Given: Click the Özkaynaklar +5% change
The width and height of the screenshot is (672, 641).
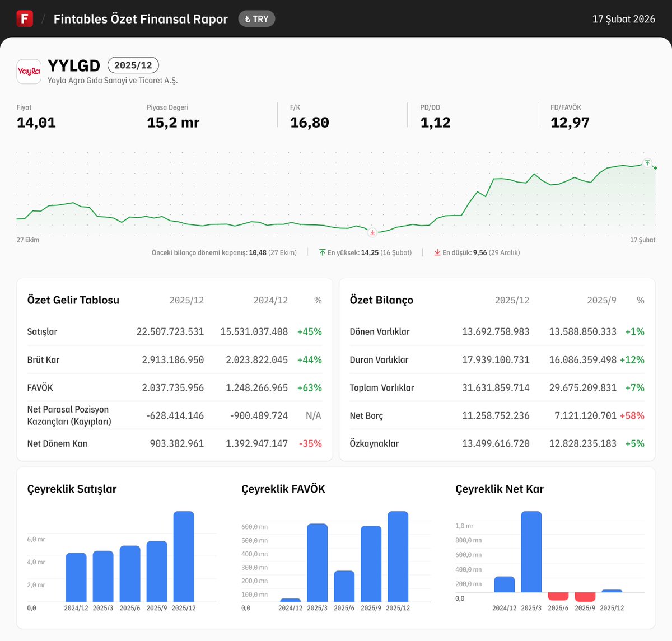Looking at the screenshot, I should pyautogui.click(x=635, y=443).
